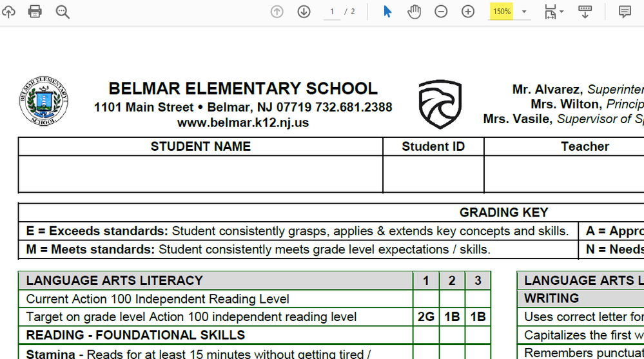
Task: Click READING - FOUNDATIONAL SKILLS heading
Action: [x=135, y=335]
